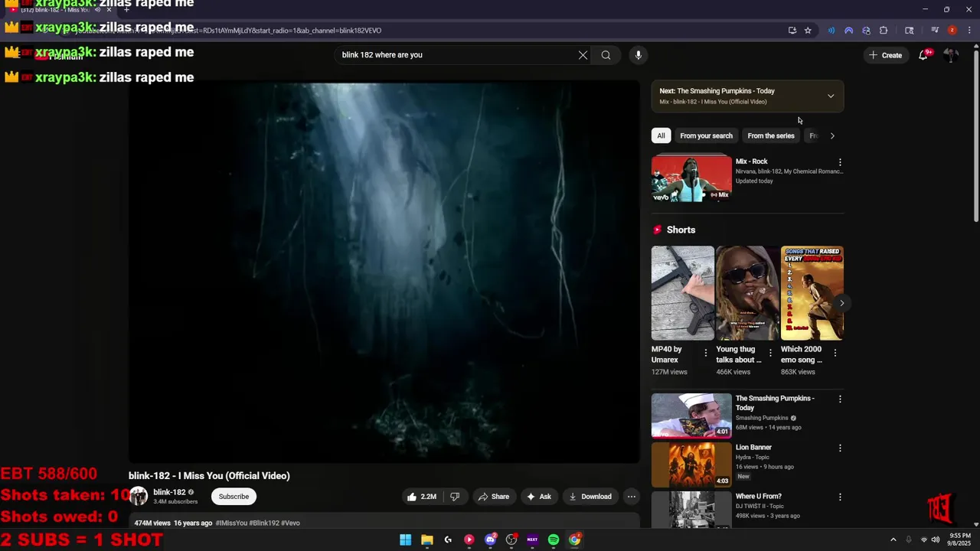Show more filter chips with arrow
This screenshot has width=980, height=551.
pos(832,135)
